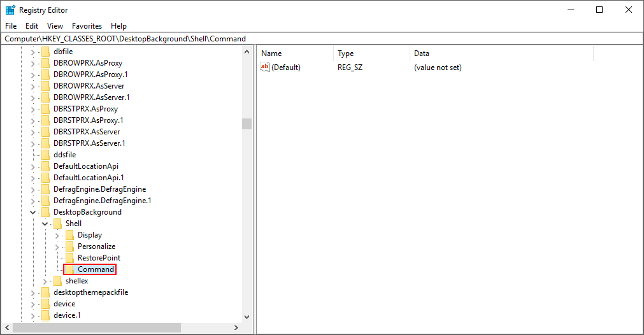This screenshot has width=644, height=335.
Task: Click the tree scroll down arrow
Action: point(247,317)
